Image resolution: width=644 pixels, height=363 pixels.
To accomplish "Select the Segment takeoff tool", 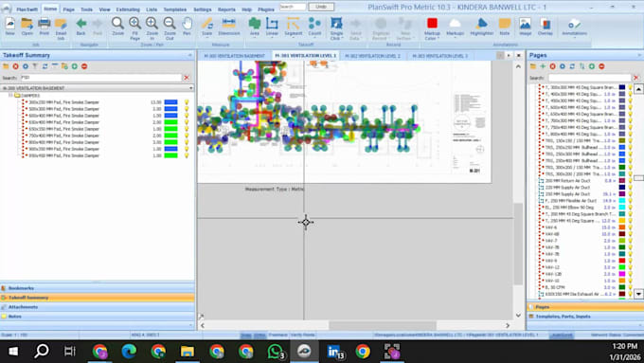I will pos(294,24).
